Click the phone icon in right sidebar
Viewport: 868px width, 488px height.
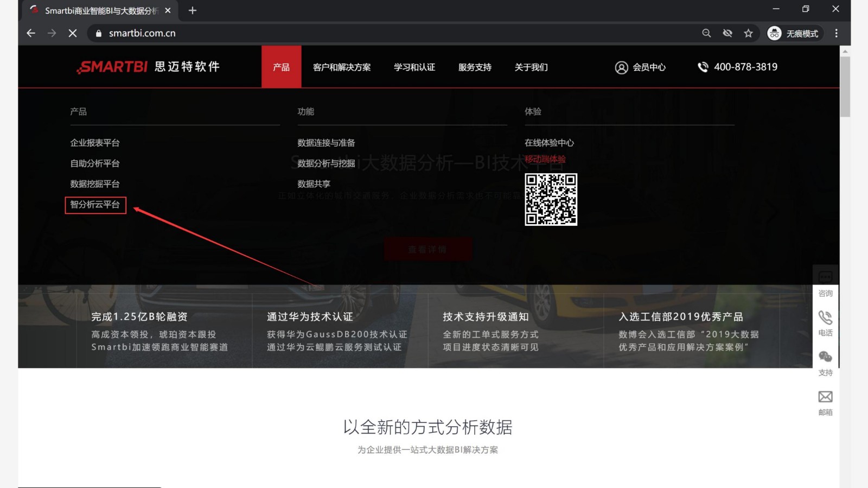(825, 318)
